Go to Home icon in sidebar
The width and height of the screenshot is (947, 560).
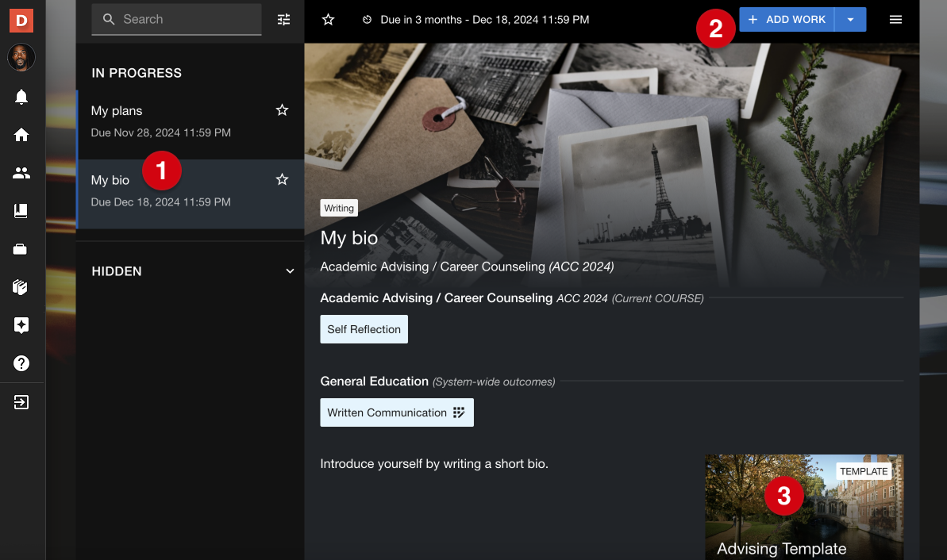(21, 135)
